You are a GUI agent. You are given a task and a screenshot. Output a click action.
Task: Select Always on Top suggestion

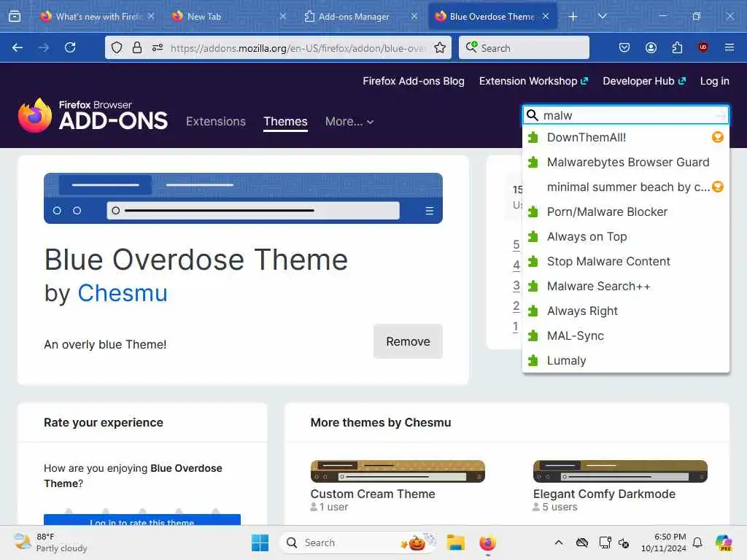tap(625, 237)
